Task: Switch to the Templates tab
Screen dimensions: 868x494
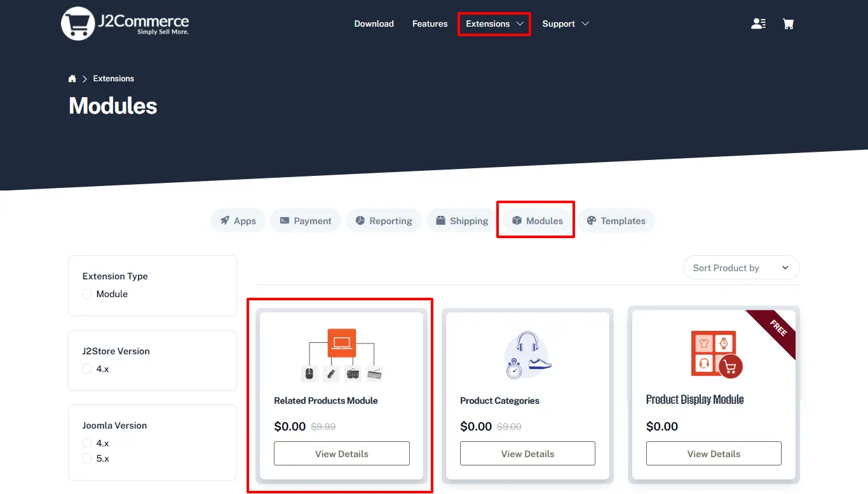Action: [x=616, y=221]
